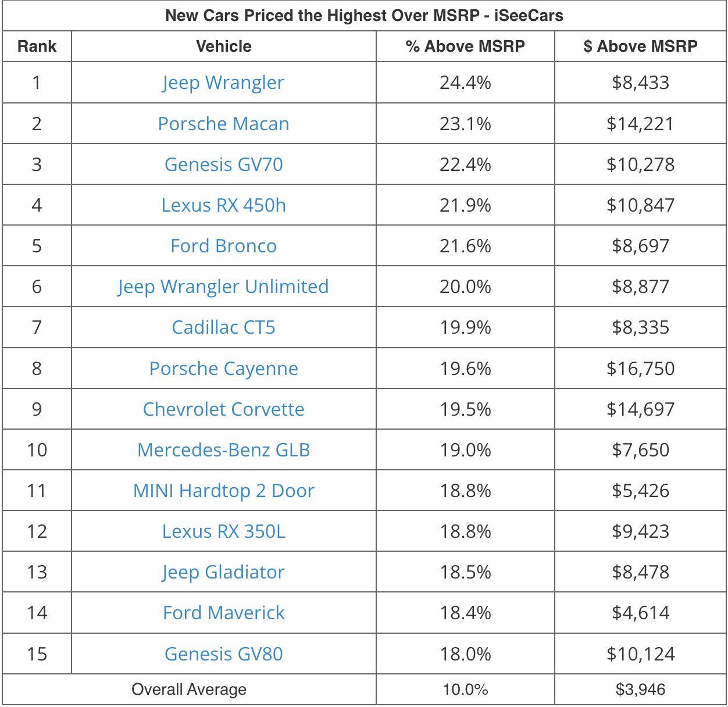Image resolution: width=728 pixels, height=707 pixels.
Task: Click the Cadillac CT5 link
Action: [223, 327]
